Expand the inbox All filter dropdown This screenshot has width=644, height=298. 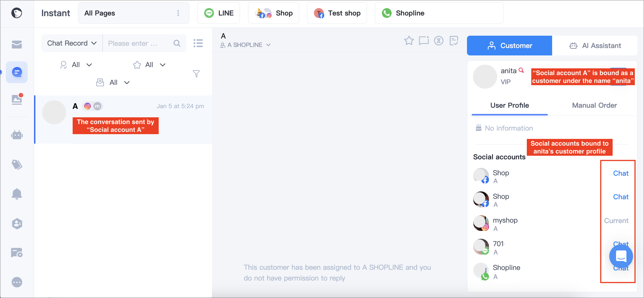[113, 82]
